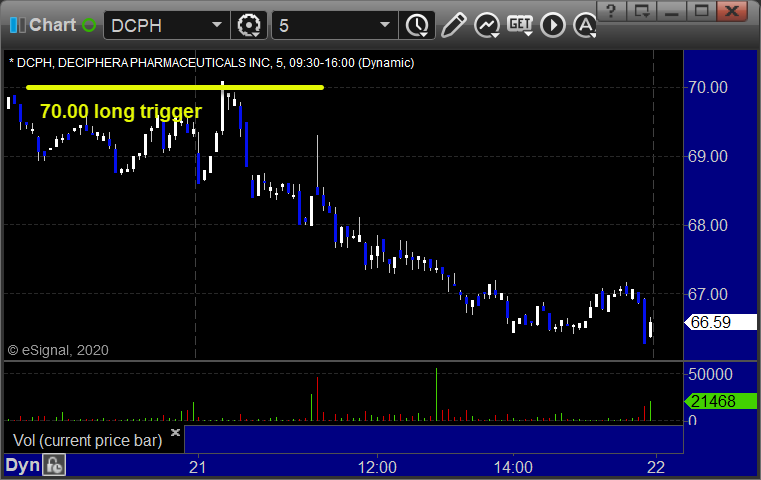761x480 pixels.
Task: Click the replay play-button icon
Action: coord(553,25)
